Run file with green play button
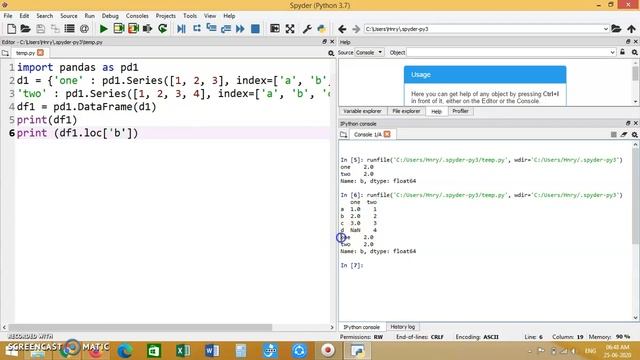 pos(104,29)
